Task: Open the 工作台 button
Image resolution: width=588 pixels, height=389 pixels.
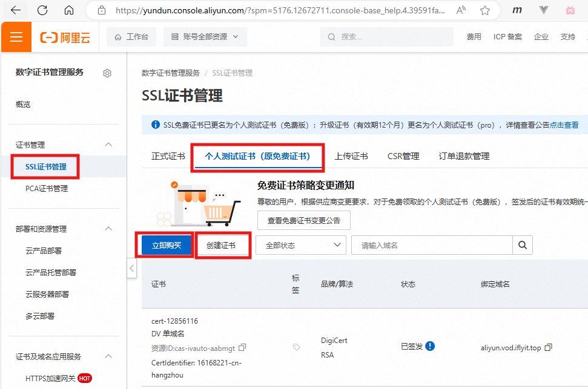Action: [131, 37]
